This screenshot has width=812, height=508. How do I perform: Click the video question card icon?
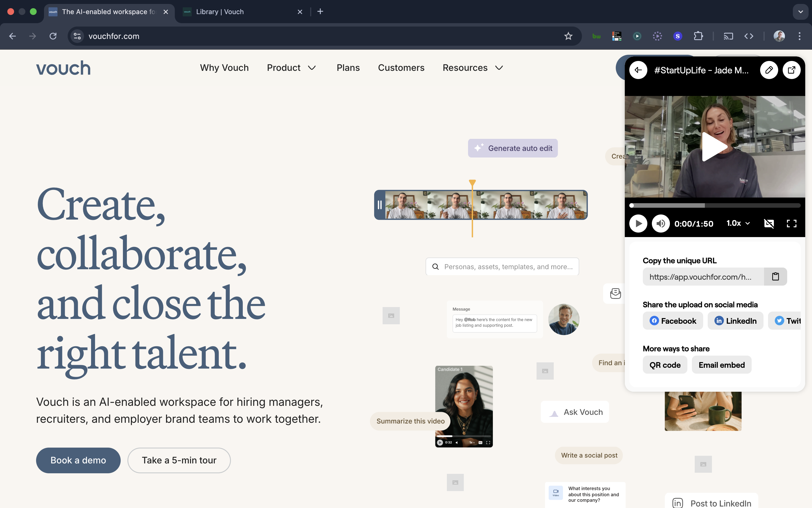(x=556, y=492)
